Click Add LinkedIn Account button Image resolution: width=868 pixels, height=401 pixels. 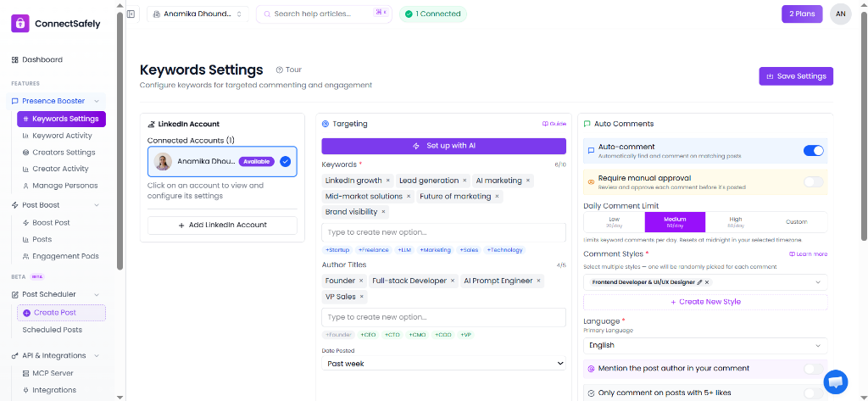point(222,226)
